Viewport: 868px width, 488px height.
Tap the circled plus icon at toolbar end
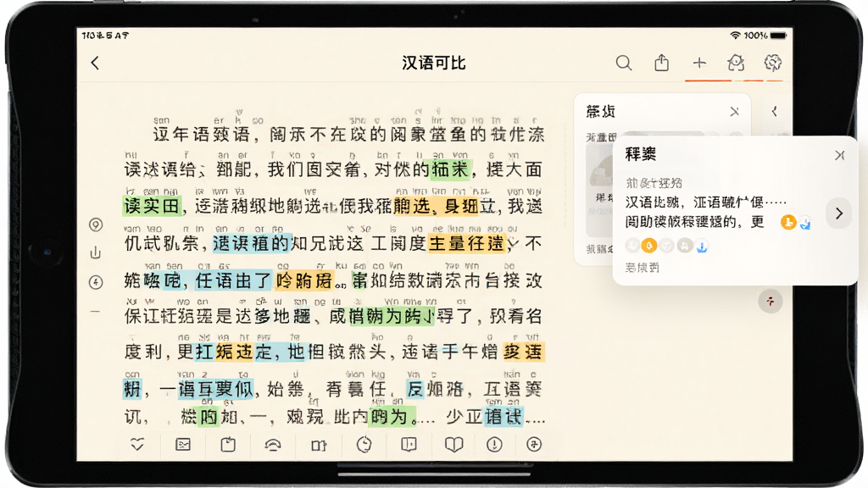(x=534, y=444)
